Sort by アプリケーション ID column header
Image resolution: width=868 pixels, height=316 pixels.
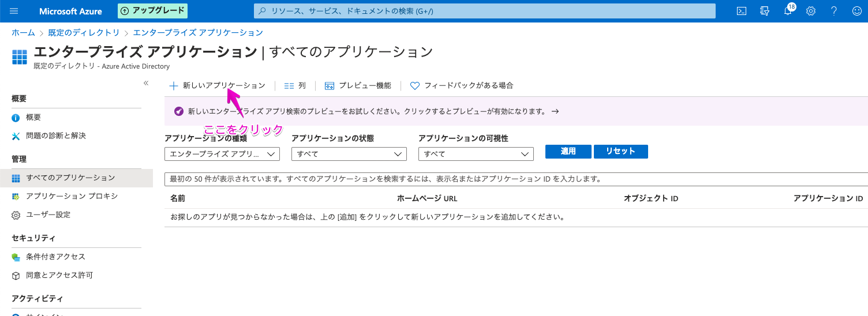coord(828,198)
